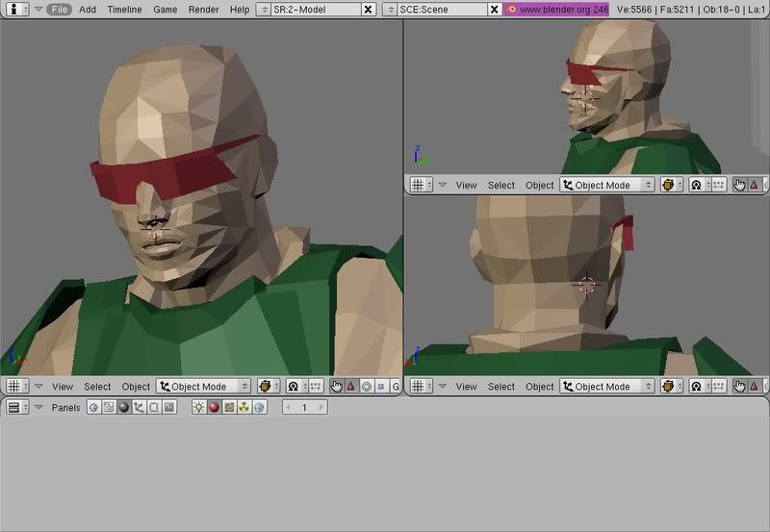Image resolution: width=770 pixels, height=532 pixels.
Task: Open the File menu
Action: tap(60, 9)
